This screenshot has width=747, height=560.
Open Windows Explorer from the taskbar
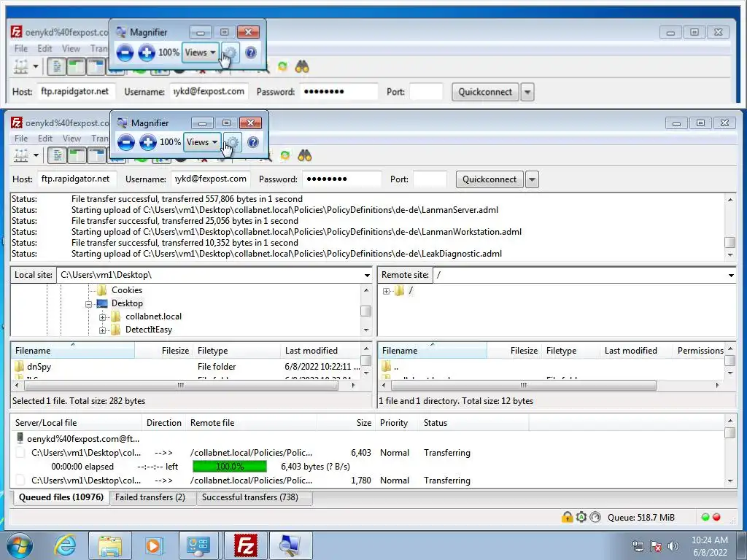110,545
